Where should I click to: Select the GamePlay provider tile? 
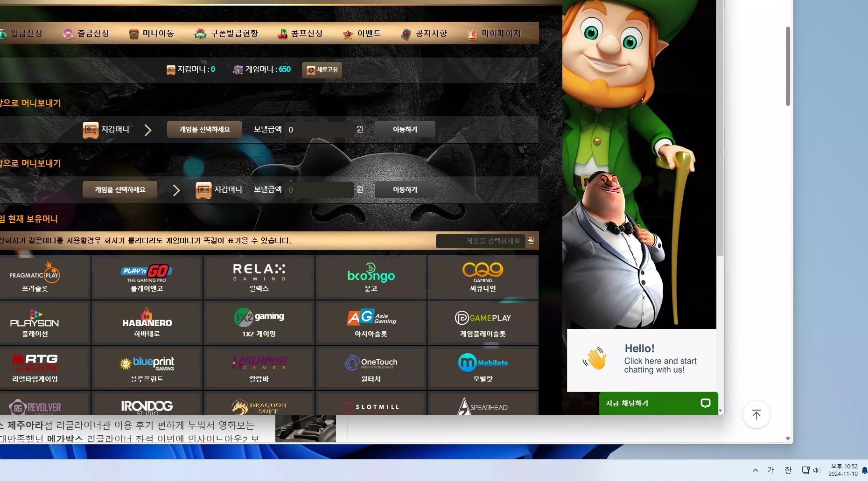pyautogui.click(x=483, y=322)
